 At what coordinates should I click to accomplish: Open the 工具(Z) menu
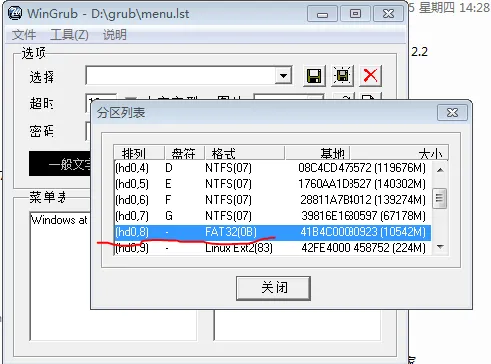[69, 35]
